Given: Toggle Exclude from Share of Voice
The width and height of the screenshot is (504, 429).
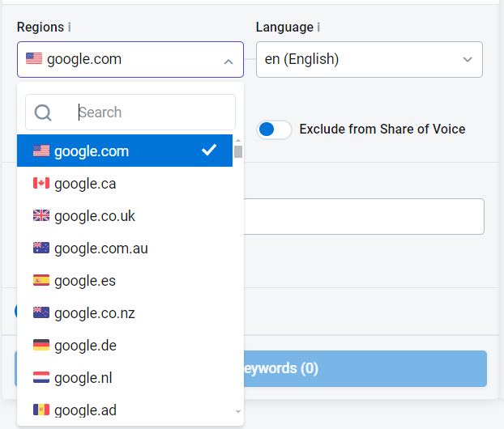Looking at the screenshot, I should tap(274, 130).
